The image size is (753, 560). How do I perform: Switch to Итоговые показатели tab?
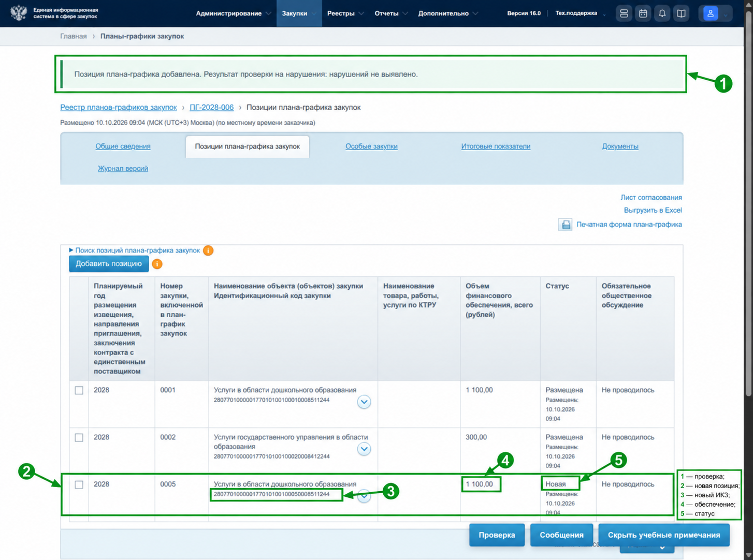click(496, 146)
